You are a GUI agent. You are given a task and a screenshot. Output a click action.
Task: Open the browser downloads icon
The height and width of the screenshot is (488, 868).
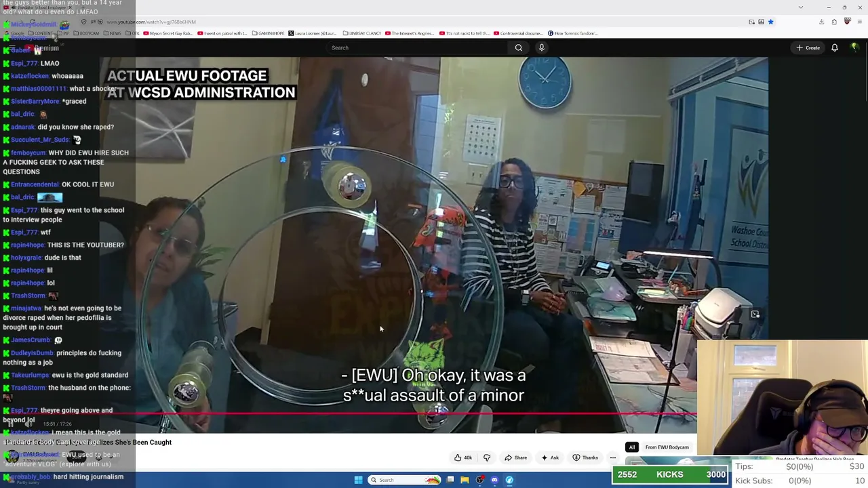821,22
